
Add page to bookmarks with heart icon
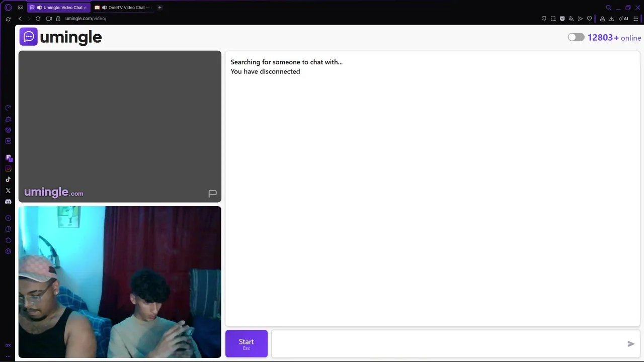point(590,19)
